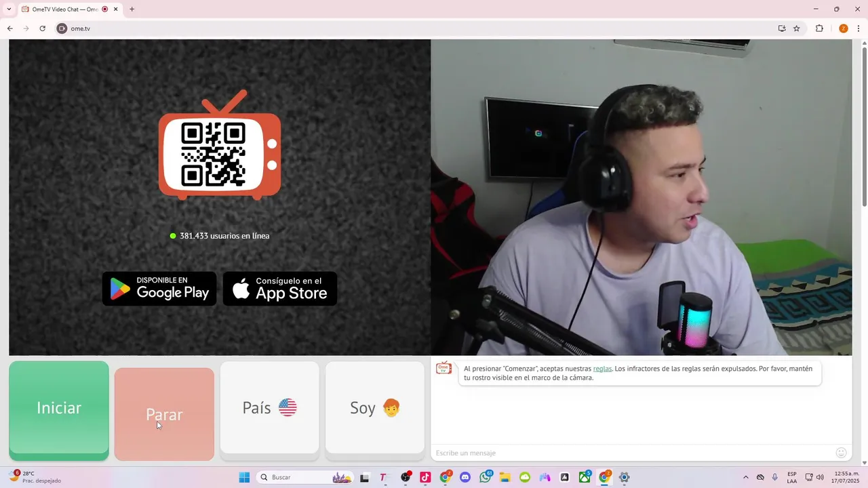The width and height of the screenshot is (868, 488).
Task: Click the taskbar Buscar search box
Action: coord(305,477)
